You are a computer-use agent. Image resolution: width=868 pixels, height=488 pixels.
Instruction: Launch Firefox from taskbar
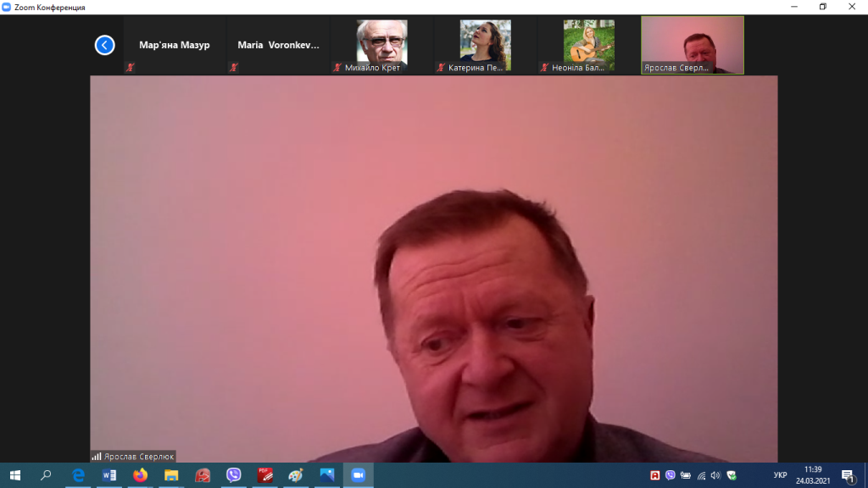140,475
